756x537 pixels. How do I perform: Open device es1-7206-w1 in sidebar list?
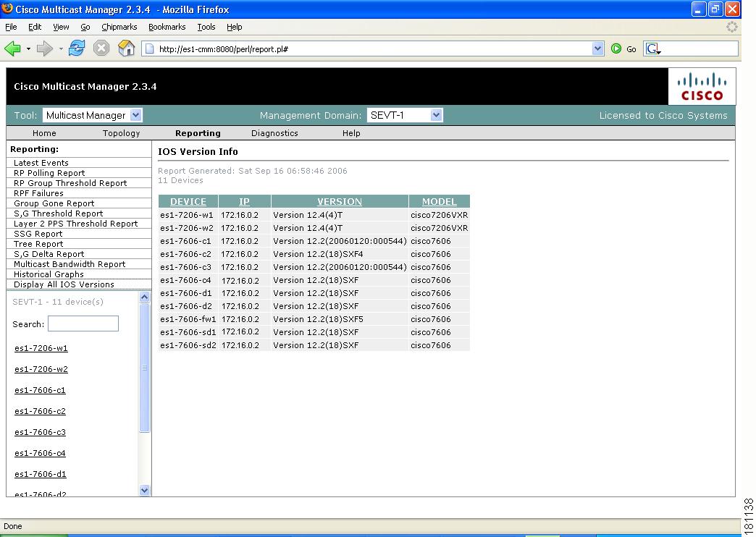click(x=41, y=348)
